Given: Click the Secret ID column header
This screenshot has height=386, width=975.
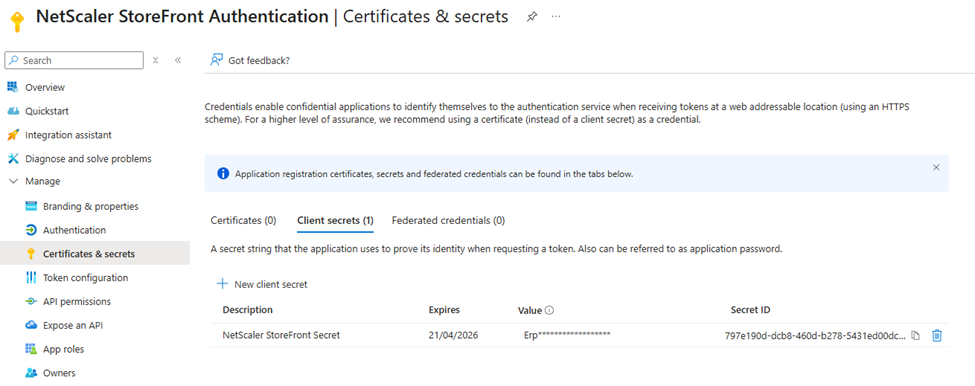Looking at the screenshot, I should click(751, 310).
